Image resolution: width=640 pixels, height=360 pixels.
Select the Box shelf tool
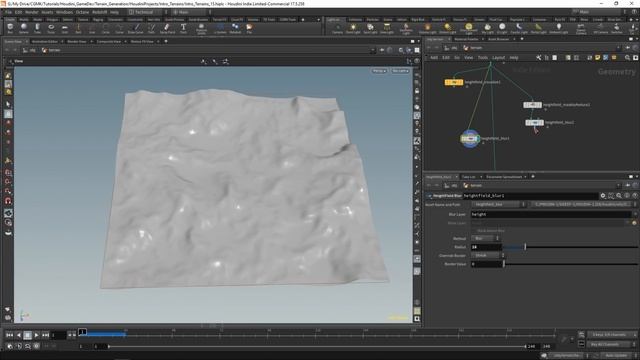[10, 28]
